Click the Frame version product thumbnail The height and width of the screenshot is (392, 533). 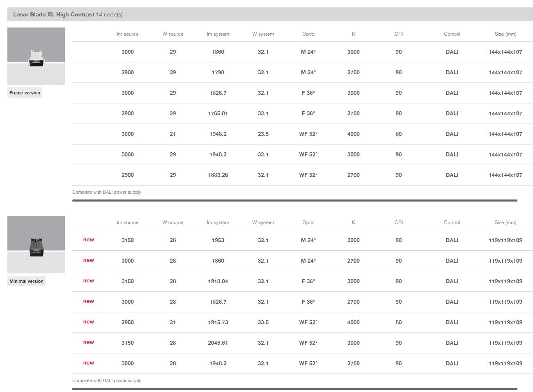pyautogui.click(x=36, y=56)
